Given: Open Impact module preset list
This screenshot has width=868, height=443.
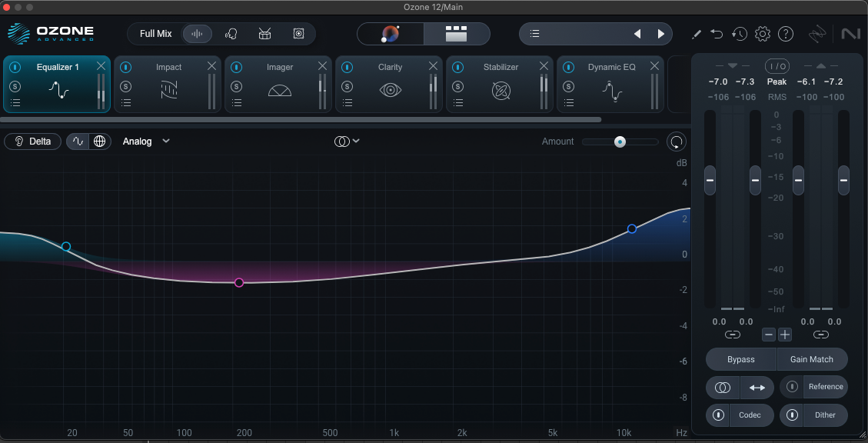Looking at the screenshot, I should 126,102.
